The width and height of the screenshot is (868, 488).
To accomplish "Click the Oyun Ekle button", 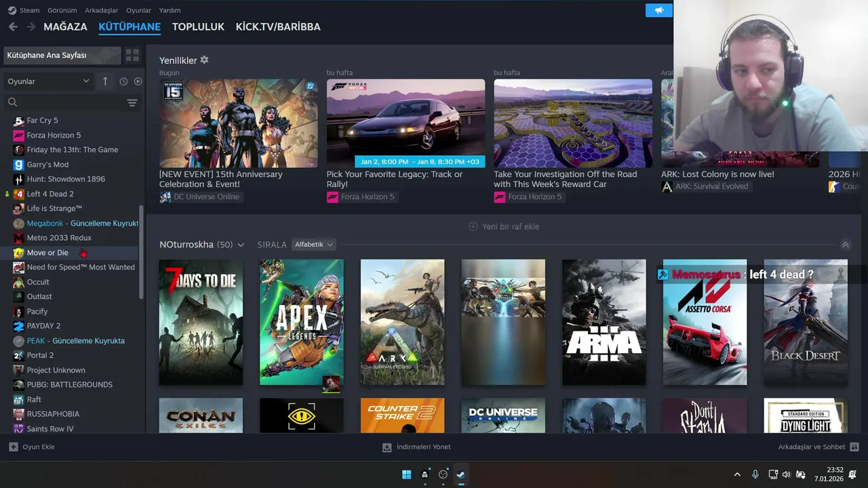I will 31,447.
